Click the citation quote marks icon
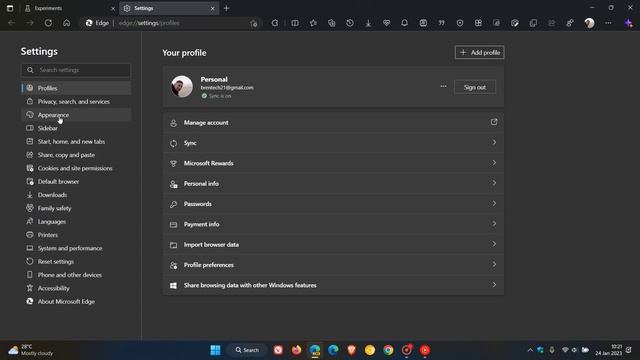The height and width of the screenshot is (360, 640). (x=441, y=23)
